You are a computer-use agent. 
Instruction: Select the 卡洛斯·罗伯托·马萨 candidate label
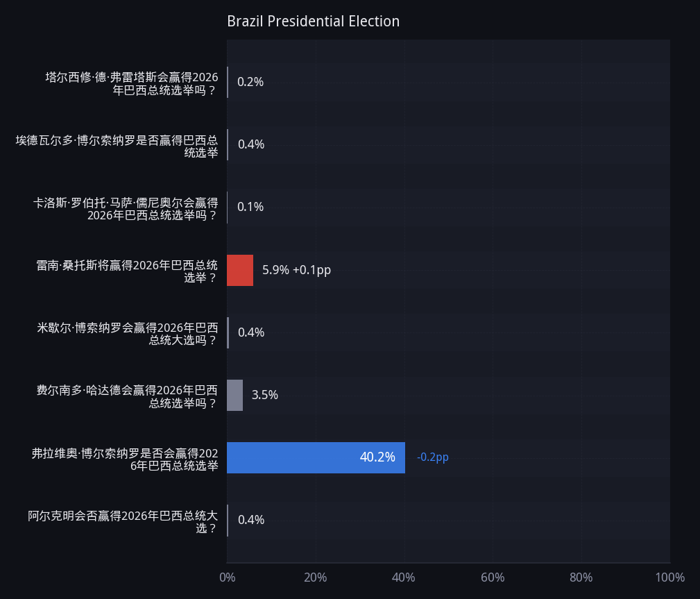coord(126,209)
